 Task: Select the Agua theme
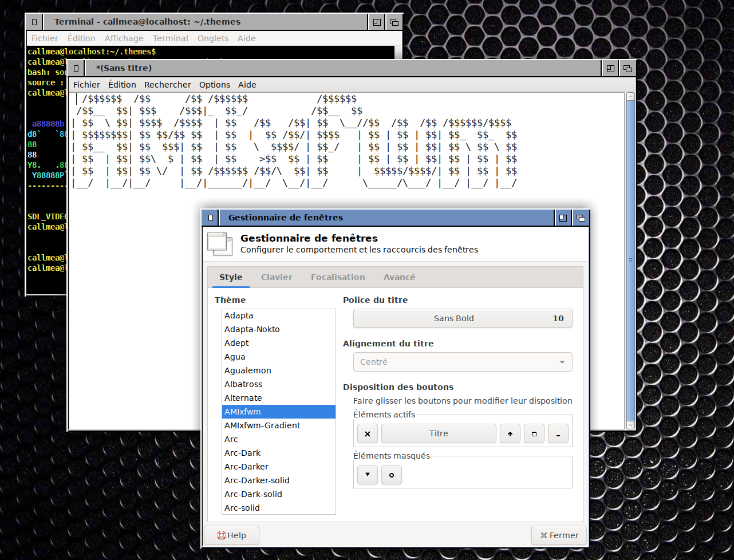[279, 357]
